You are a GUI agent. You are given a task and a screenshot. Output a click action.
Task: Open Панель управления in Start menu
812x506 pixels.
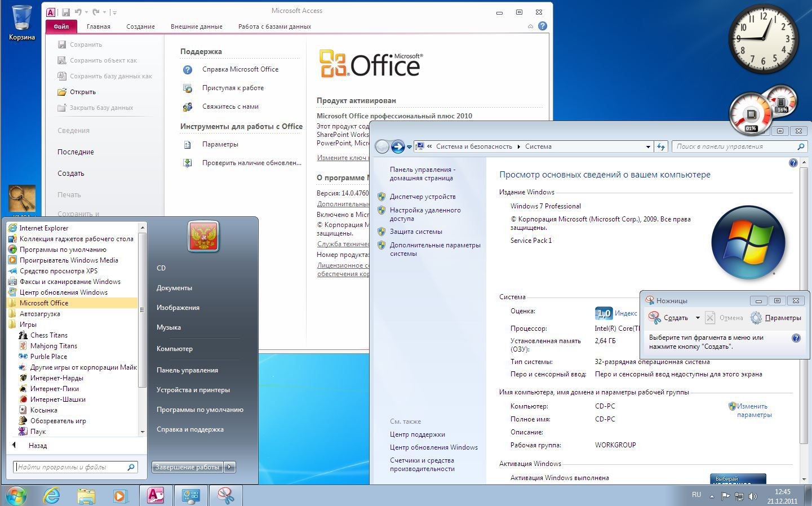tap(187, 370)
